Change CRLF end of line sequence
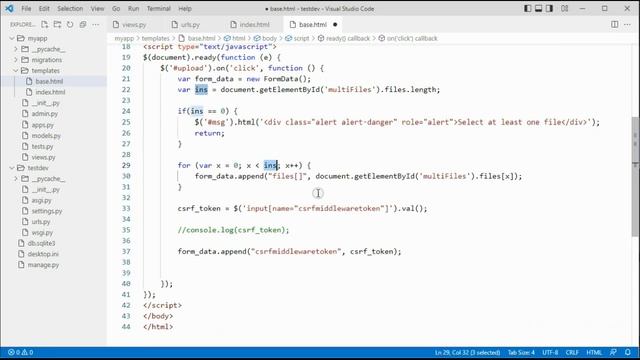Viewport: 640px width, 360px height. (x=572, y=352)
